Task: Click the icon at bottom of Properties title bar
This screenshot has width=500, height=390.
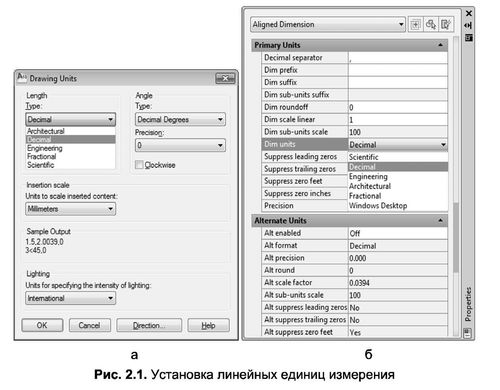Action: [x=468, y=333]
